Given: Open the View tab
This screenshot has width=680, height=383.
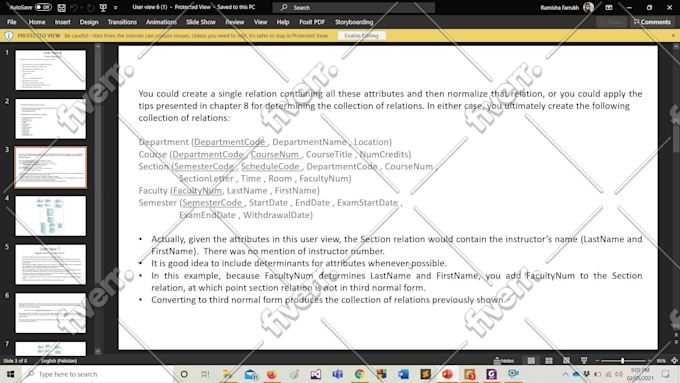Looking at the screenshot, I should point(260,22).
